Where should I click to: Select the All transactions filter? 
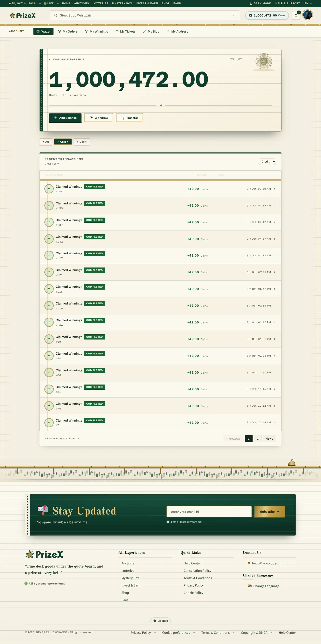(x=46, y=142)
